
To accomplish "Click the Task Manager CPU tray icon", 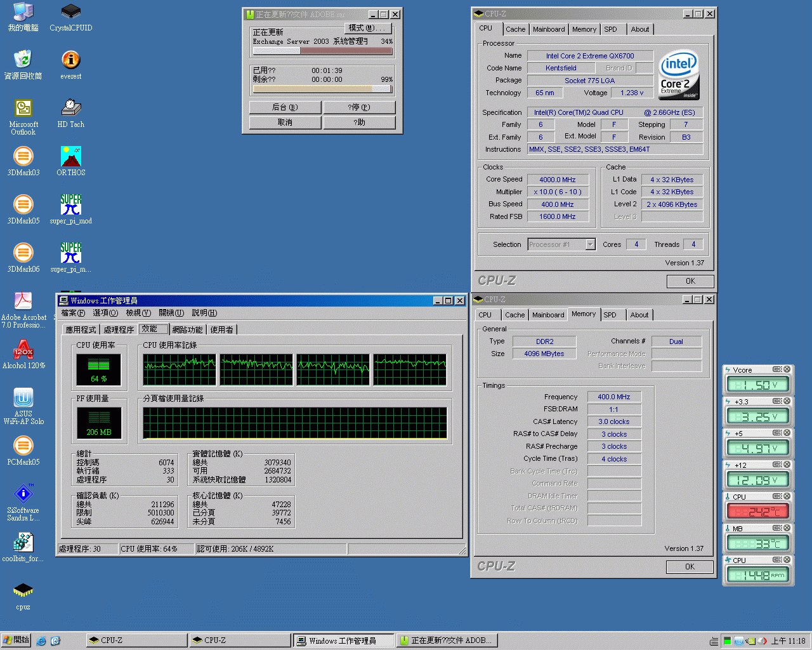I will coord(727,641).
